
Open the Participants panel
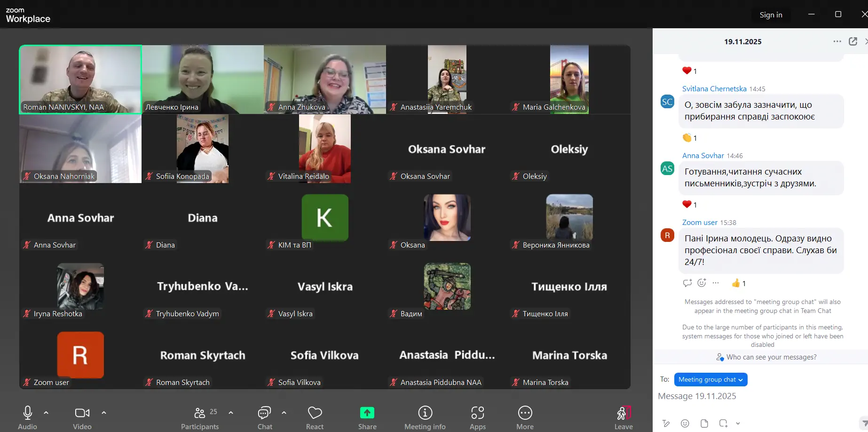(x=200, y=417)
